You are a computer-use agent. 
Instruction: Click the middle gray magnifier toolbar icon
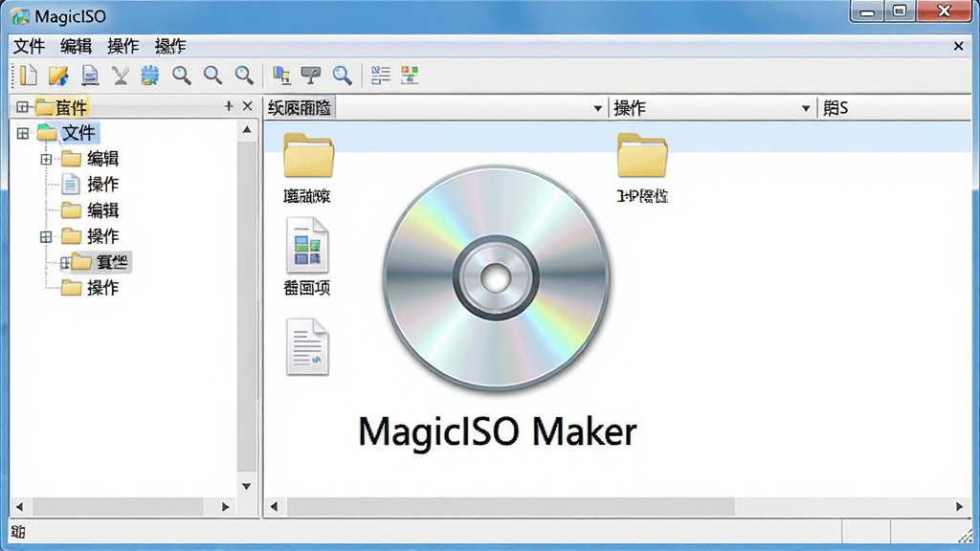[x=212, y=76]
